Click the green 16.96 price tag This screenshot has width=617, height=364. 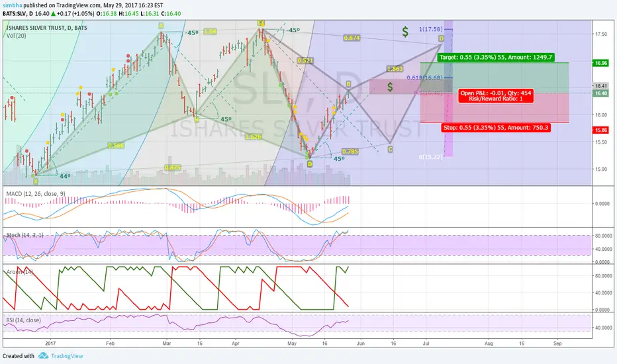pos(601,63)
